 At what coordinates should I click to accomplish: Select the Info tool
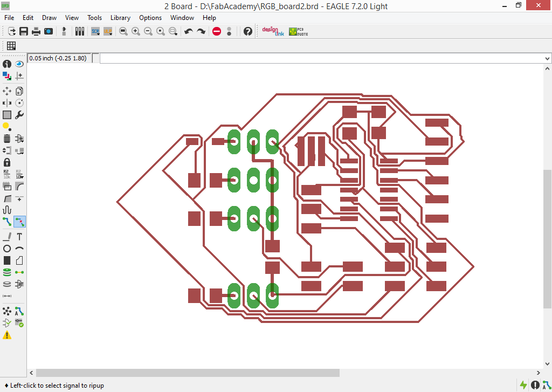(6, 64)
